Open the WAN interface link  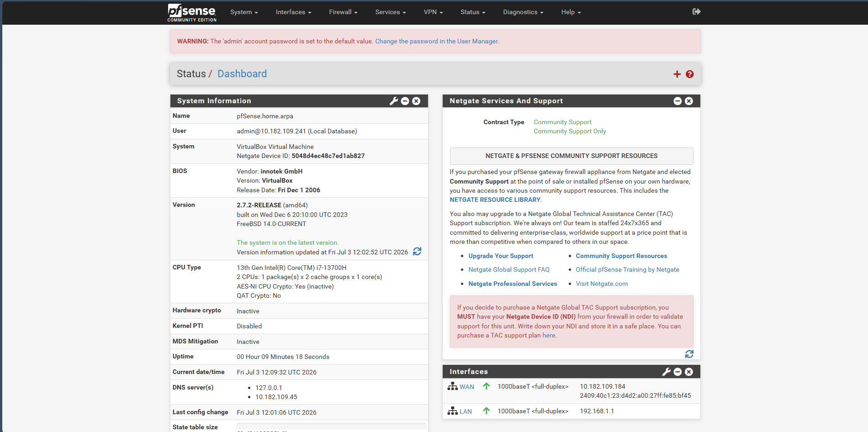[467, 387]
